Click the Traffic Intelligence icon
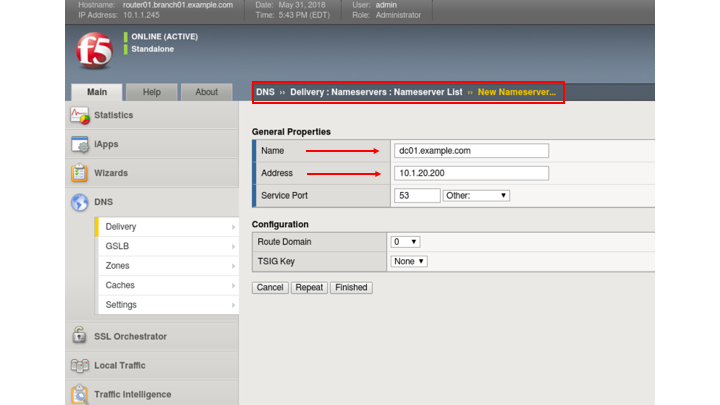The width and height of the screenshot is (720, 405). pyautogui.click(x=79, y=394)
